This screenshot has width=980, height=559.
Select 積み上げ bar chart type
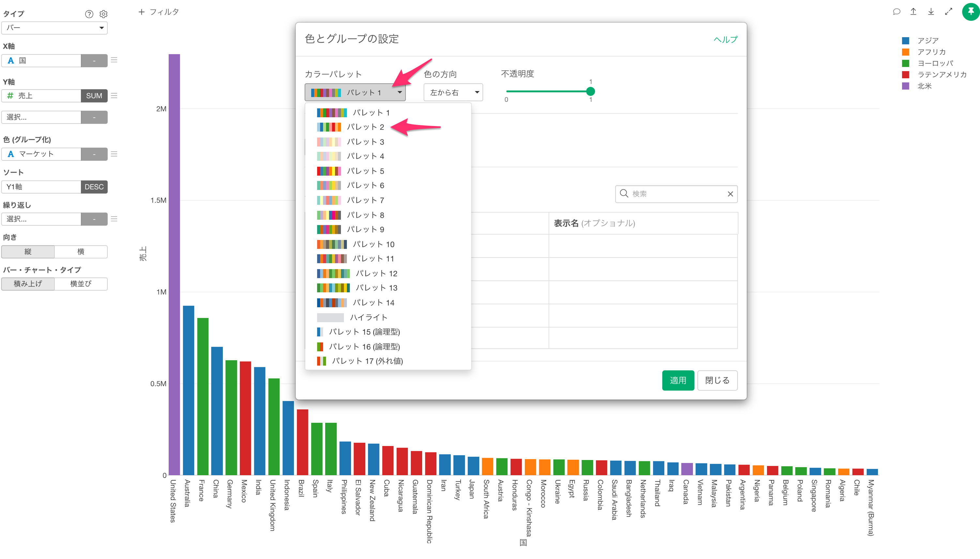(28, 284)
